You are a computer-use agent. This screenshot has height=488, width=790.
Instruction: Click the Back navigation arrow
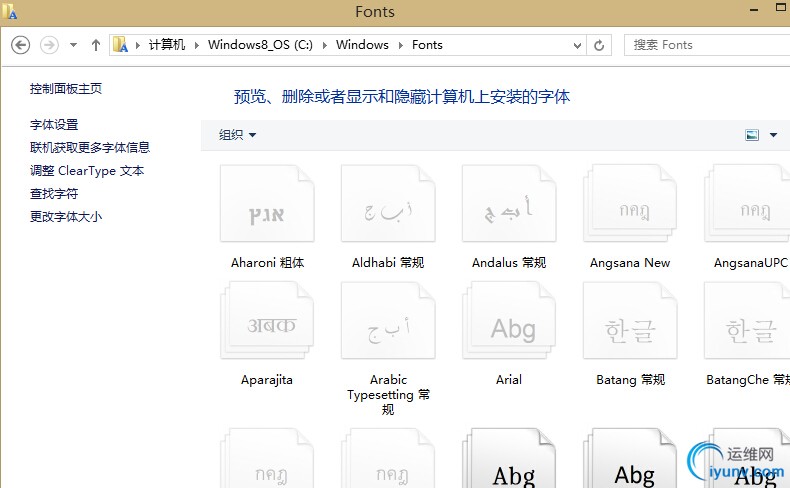[21, 45]
